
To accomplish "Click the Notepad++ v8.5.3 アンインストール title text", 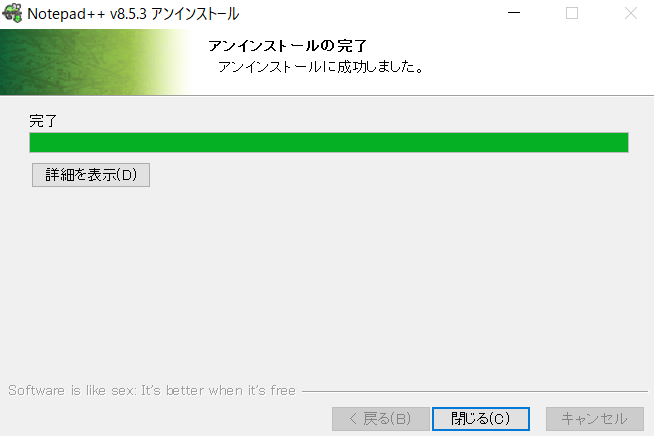I will coord(133,14).
